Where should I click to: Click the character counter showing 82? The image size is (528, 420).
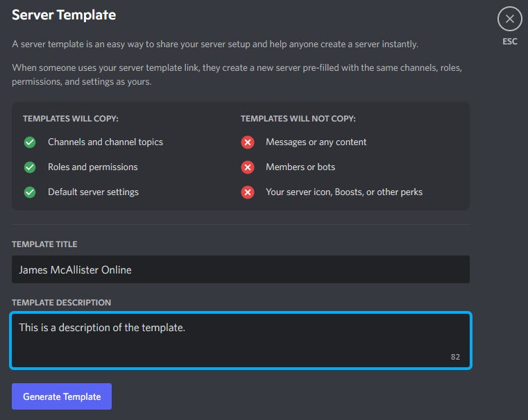(455, 357)
